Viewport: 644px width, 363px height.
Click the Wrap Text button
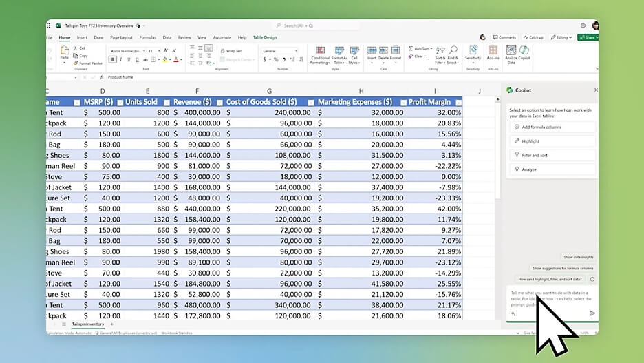(x=232, y=51)
